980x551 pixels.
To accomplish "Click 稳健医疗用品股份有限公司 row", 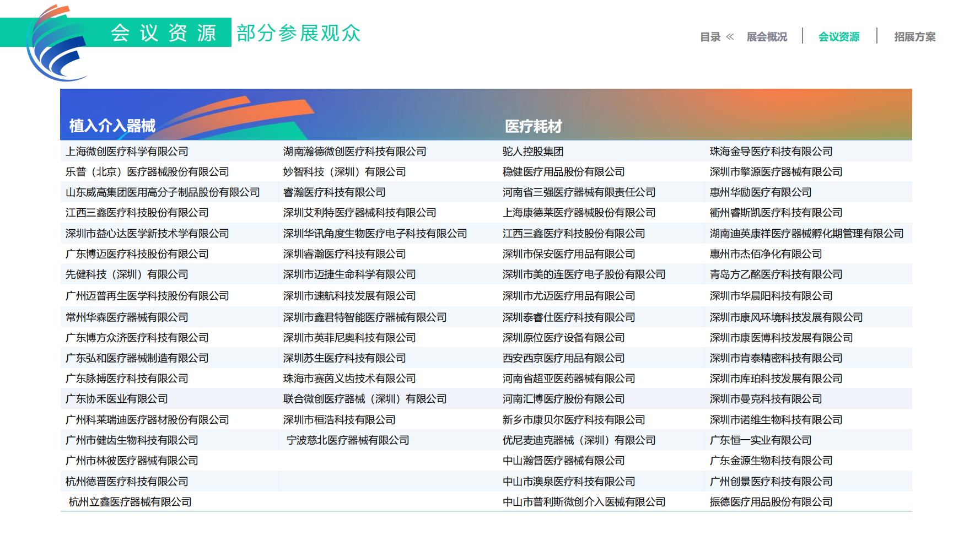I will 563,172.
